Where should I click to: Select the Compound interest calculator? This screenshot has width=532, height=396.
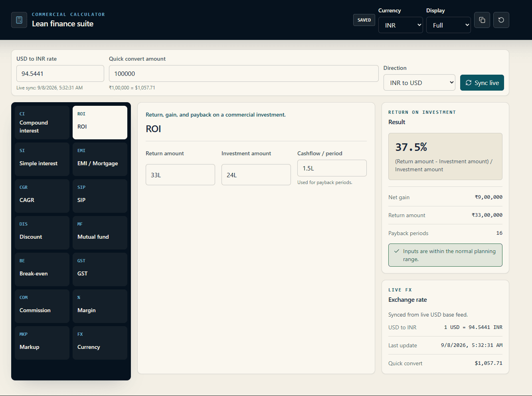(42, 123)
